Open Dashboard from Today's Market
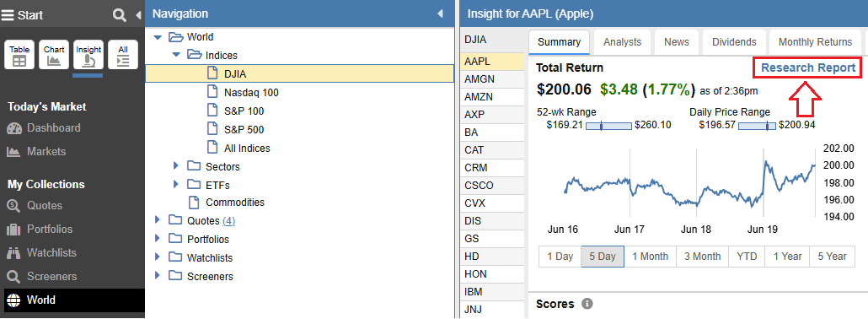 [x=44, y=128]
